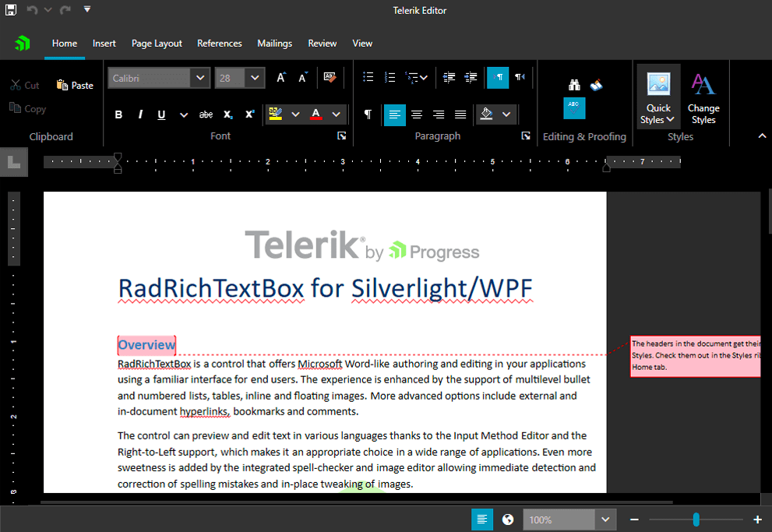Toggle Subscript formatting

tap(228, 115)
